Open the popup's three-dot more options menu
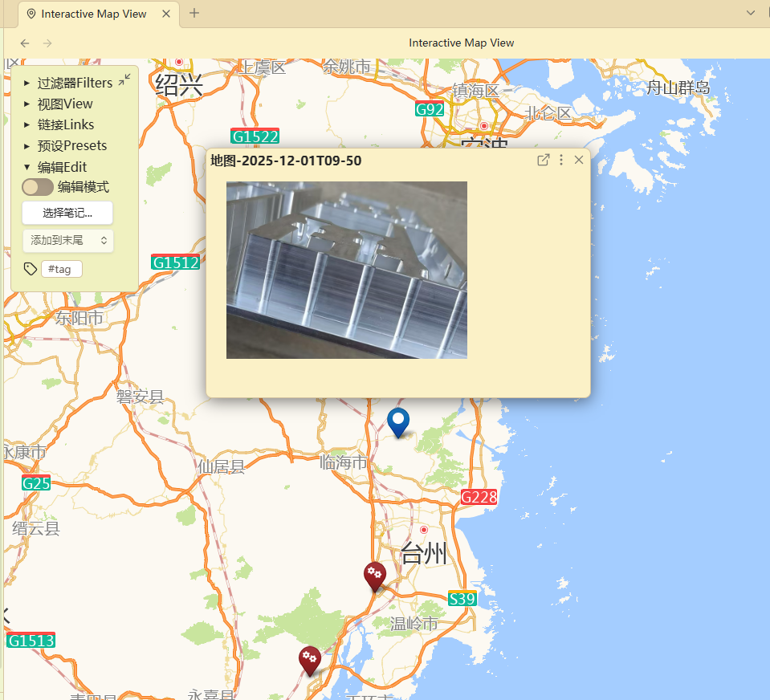 tap(561, 160)
